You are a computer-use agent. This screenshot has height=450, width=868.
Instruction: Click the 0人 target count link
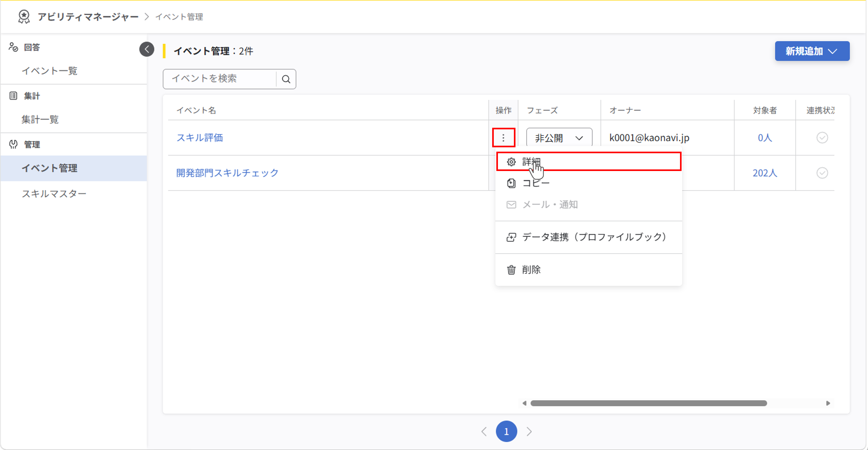pyautogui.click(x=765, y=138)
